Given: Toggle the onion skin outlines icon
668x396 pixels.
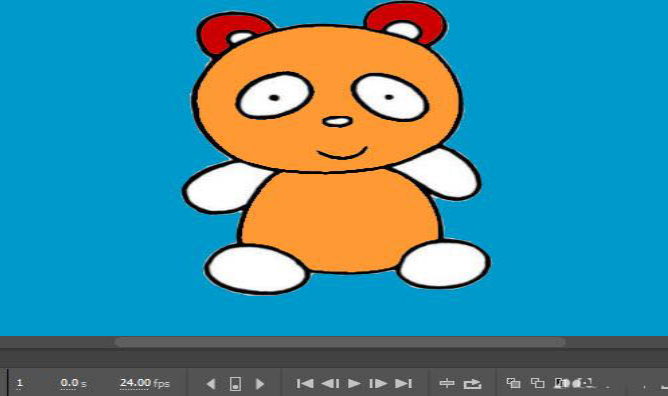Looking at the screenshot, I should tap(538, 383).
